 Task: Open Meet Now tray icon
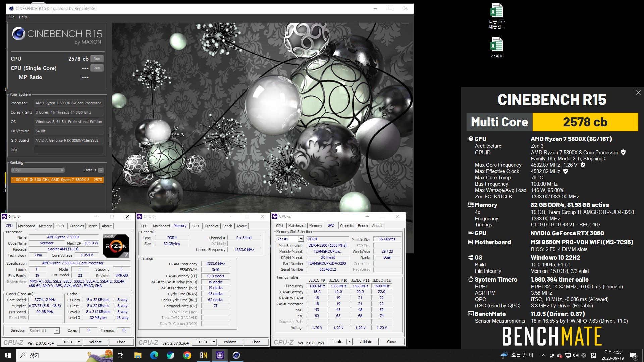tap(552, 355)
